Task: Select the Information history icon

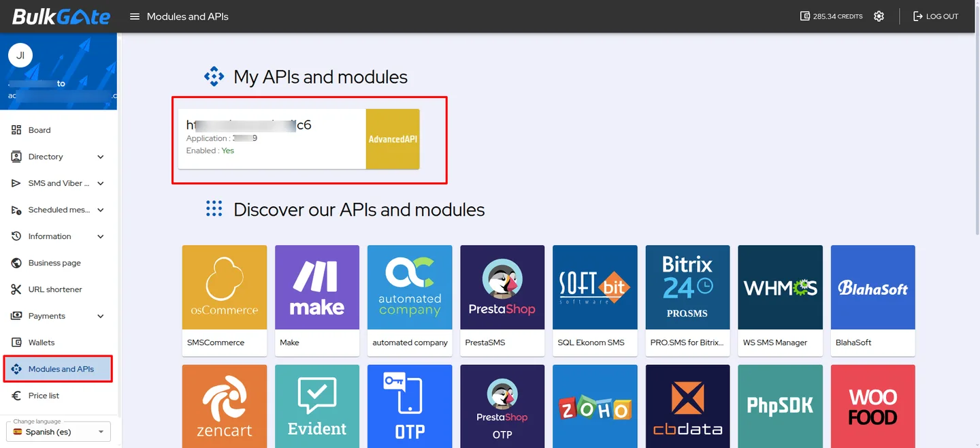Action: tap(16, 236)
